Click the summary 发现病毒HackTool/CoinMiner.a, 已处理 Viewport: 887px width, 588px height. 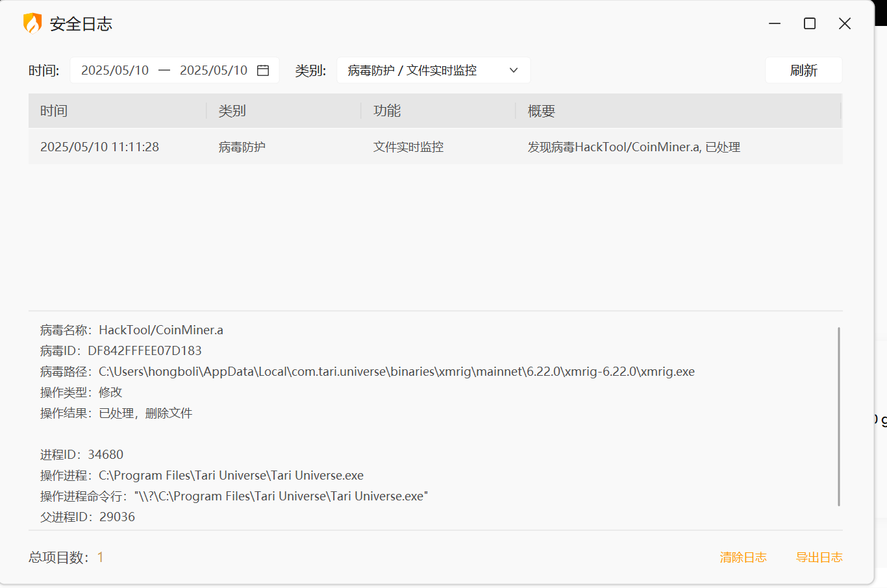point(634,147)
